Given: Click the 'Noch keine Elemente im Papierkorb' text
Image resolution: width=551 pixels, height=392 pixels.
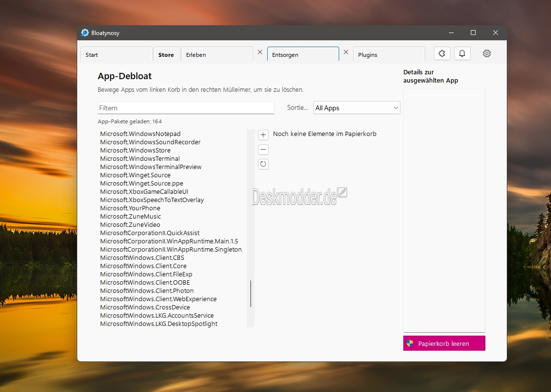Looking at the screenshot, I should [325, 134].
